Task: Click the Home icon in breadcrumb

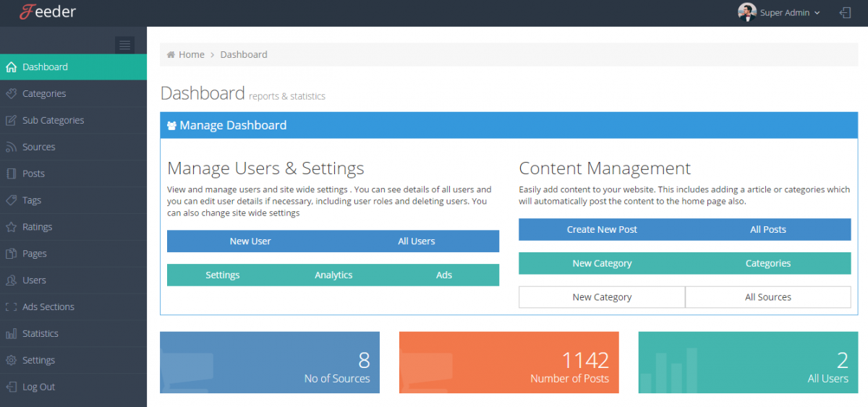Action: (171, 55)
